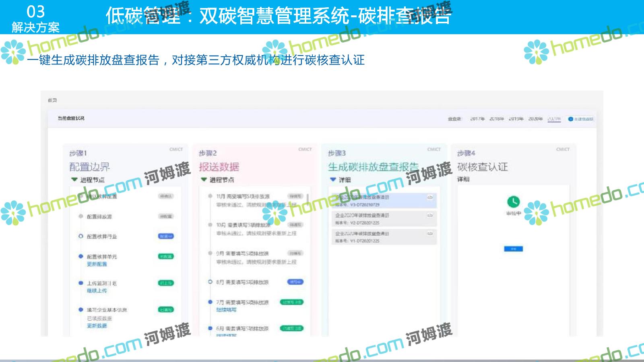
Task: Click the blue plus icon beside the year tabs
Action: 570,119
